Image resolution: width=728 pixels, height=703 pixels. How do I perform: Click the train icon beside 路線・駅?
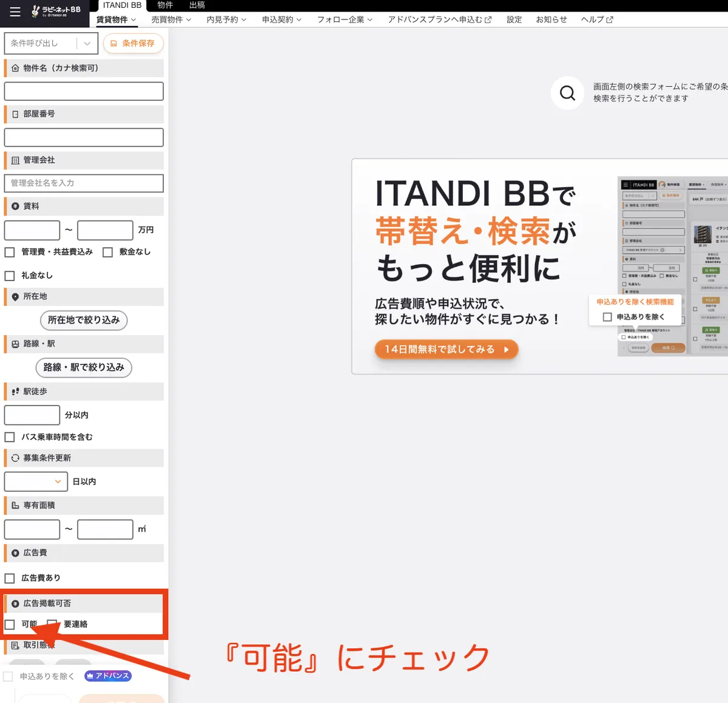[x=15, y=344]
